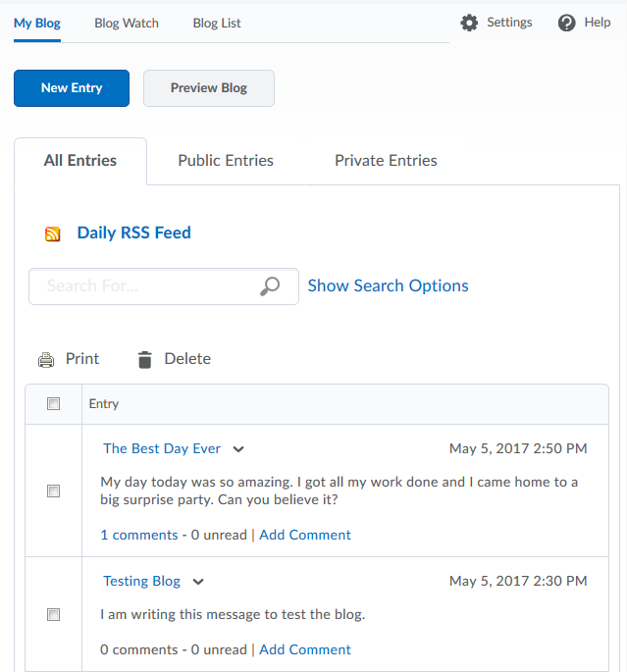Expand The Best Day Ever dropdown arrow

238,449
